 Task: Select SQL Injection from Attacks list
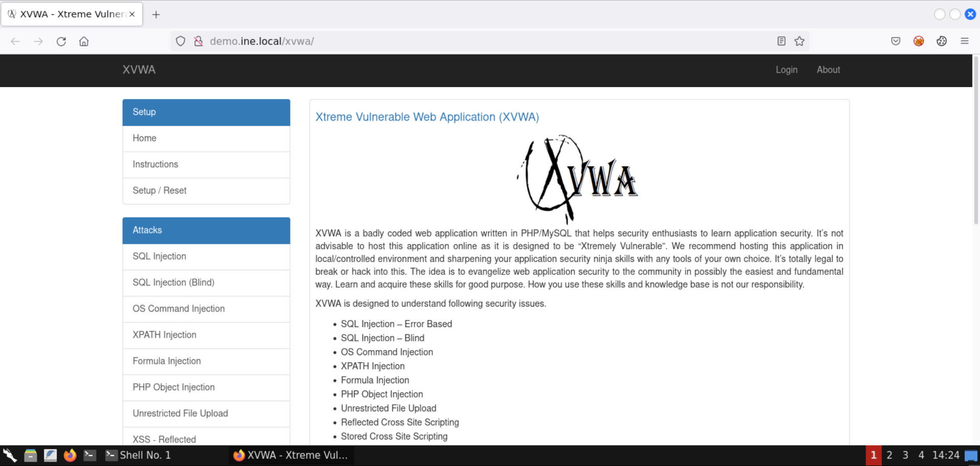pyautogui.click(x=159, y=257)
